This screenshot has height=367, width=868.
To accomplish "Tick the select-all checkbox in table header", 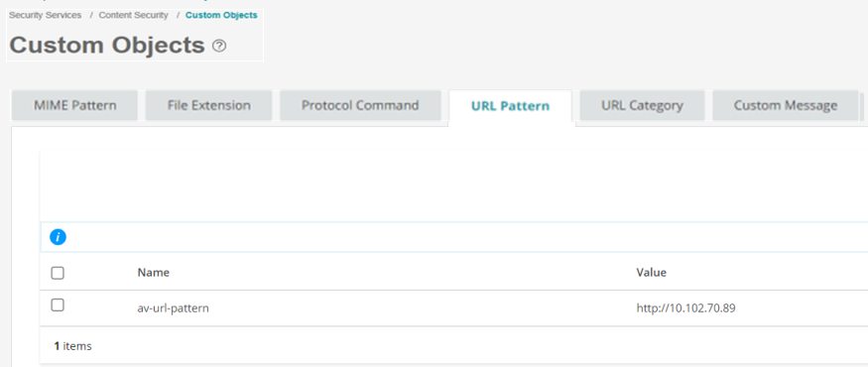I will pyautogui.click(x=58, y=273).
